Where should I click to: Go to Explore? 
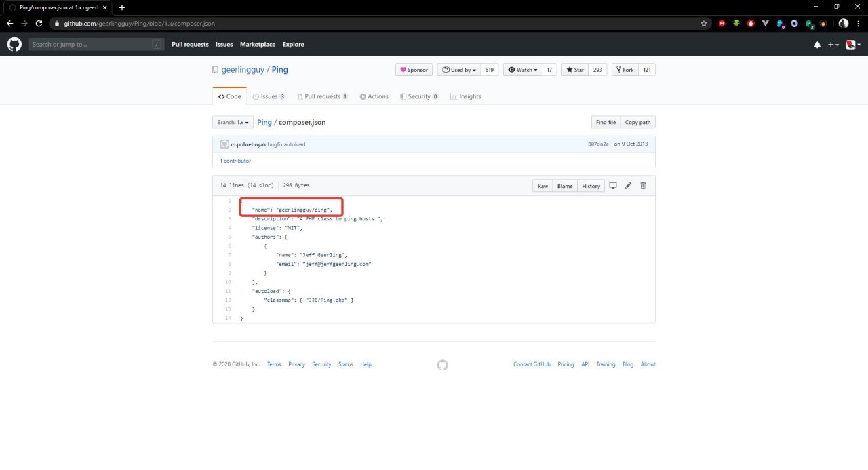[x=294, y=45]
